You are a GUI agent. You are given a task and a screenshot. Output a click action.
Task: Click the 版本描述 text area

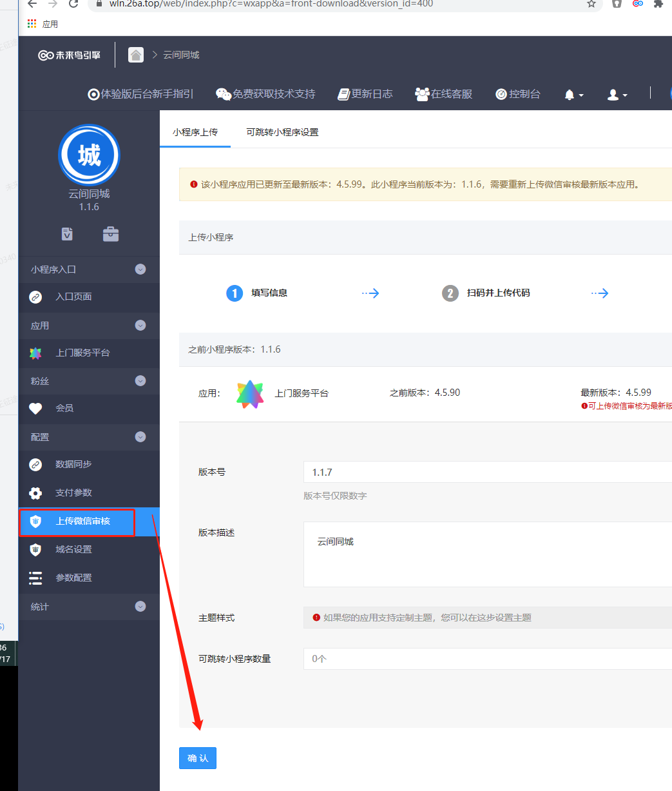(487, 554)
